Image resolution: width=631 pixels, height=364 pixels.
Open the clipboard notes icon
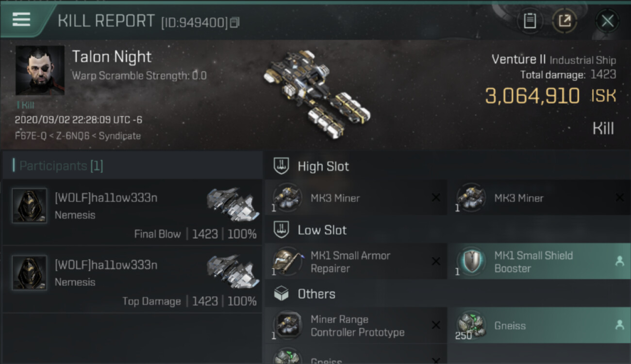(x=530, y=21)
